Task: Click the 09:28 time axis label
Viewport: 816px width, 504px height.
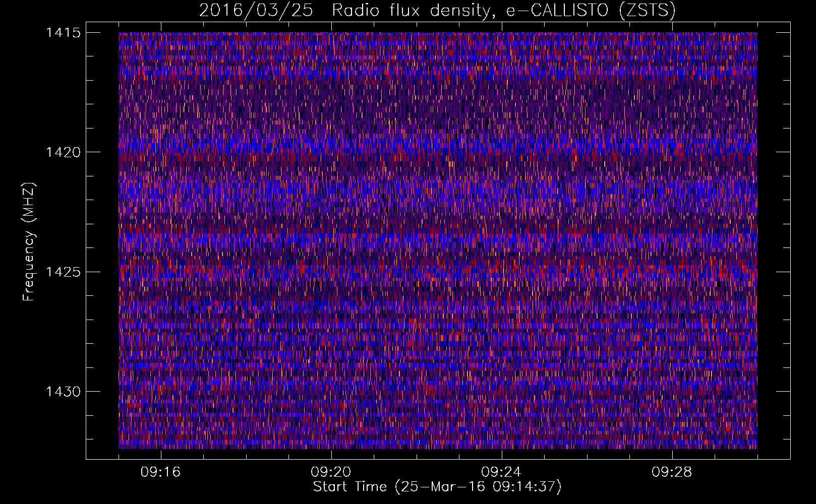Action: pyautogui.click(x=672, y=472)
